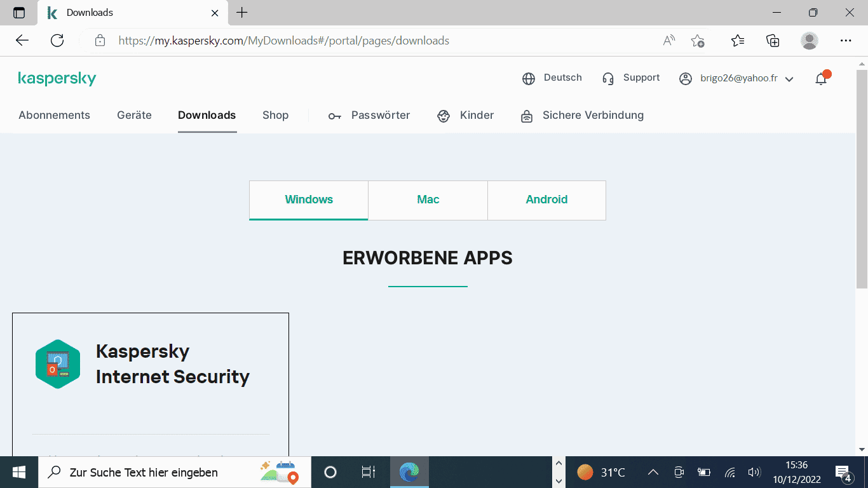868x488 pixels.
Task: Open the volume speaker tray icon
Action: coord(754,472)
